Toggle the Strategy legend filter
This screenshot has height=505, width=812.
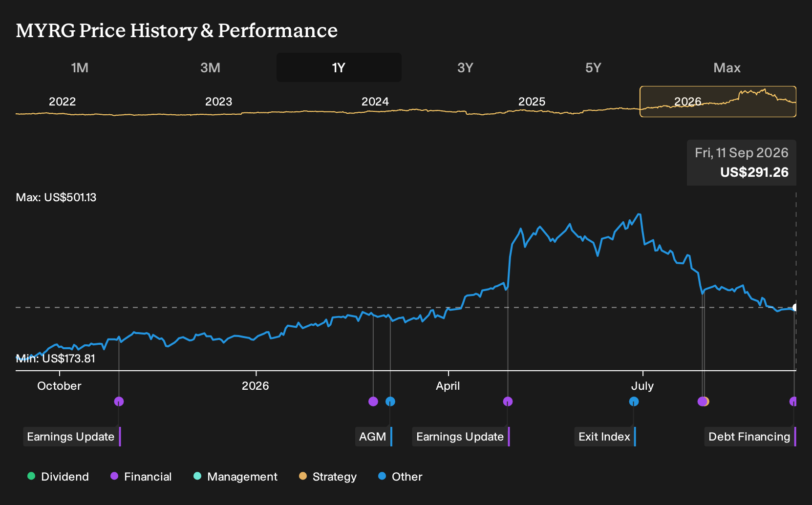click(x=328, y=477)
